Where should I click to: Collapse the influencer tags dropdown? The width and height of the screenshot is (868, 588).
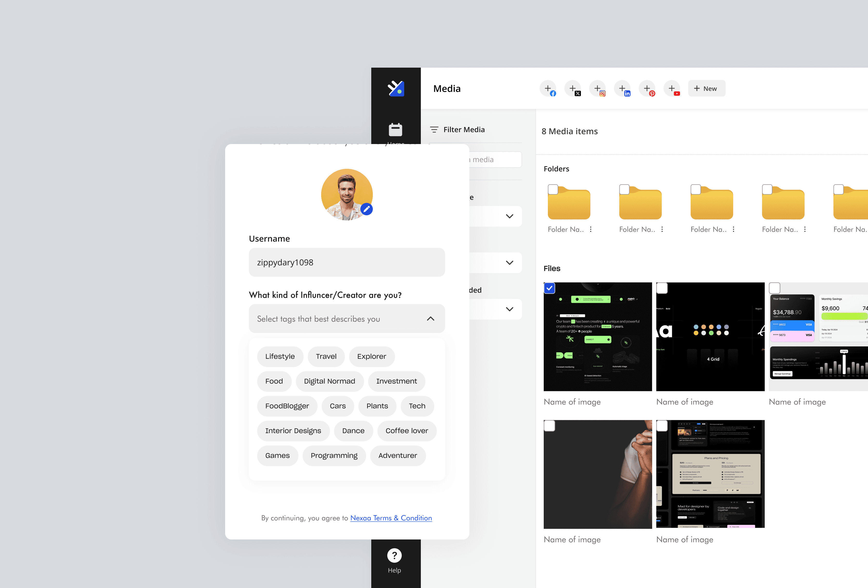(x=430, y=319)
